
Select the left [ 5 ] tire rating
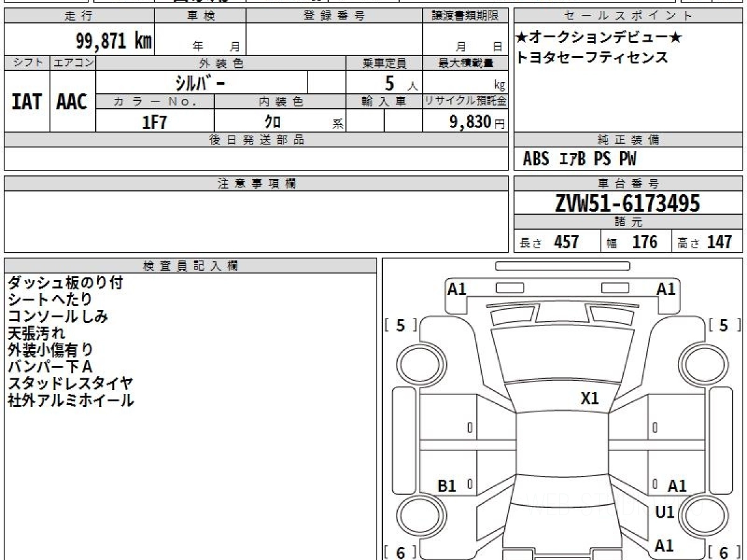400,325
